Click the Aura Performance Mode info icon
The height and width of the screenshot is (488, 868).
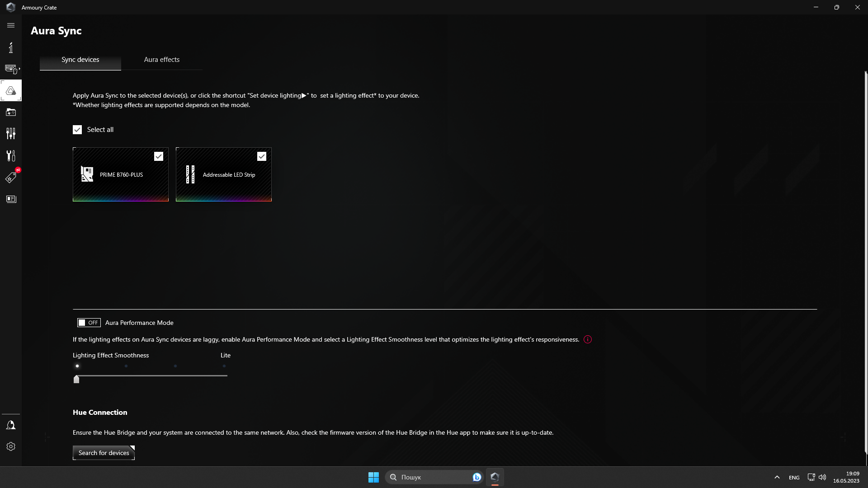(588, 339)
